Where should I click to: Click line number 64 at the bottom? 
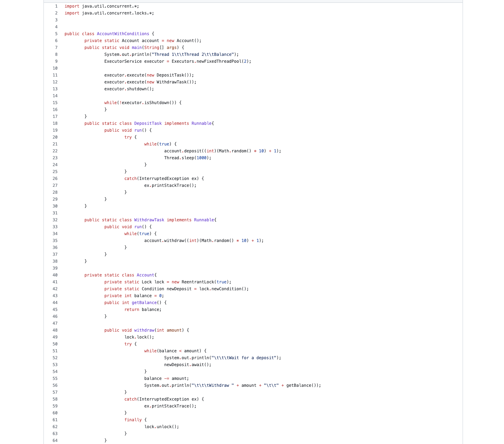tap(55, 440)
